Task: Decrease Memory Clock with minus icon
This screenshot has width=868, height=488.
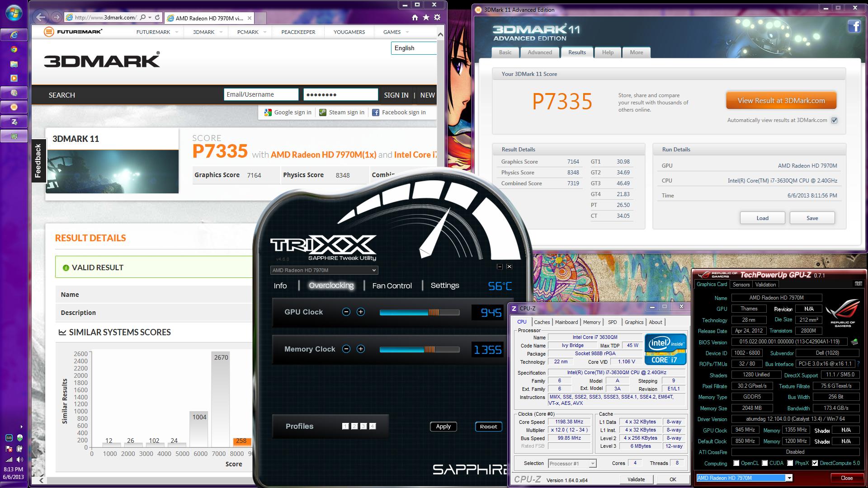Action: (x=346, y=349)
